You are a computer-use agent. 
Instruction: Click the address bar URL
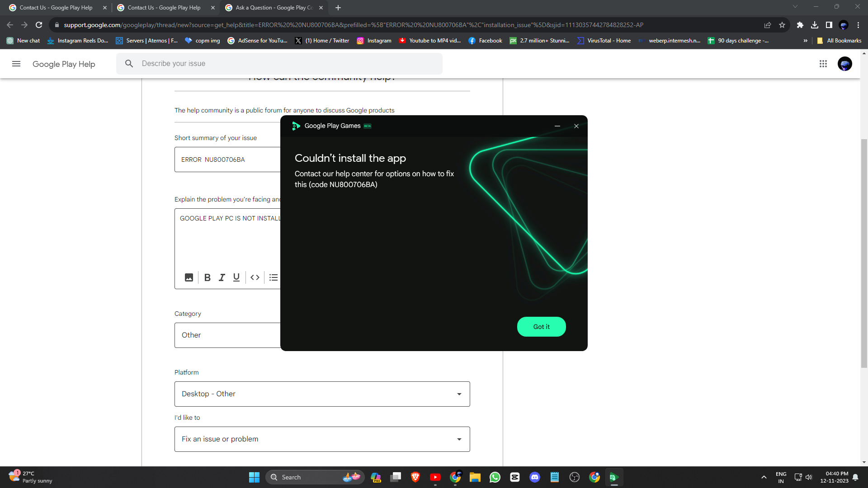point(353,25)
